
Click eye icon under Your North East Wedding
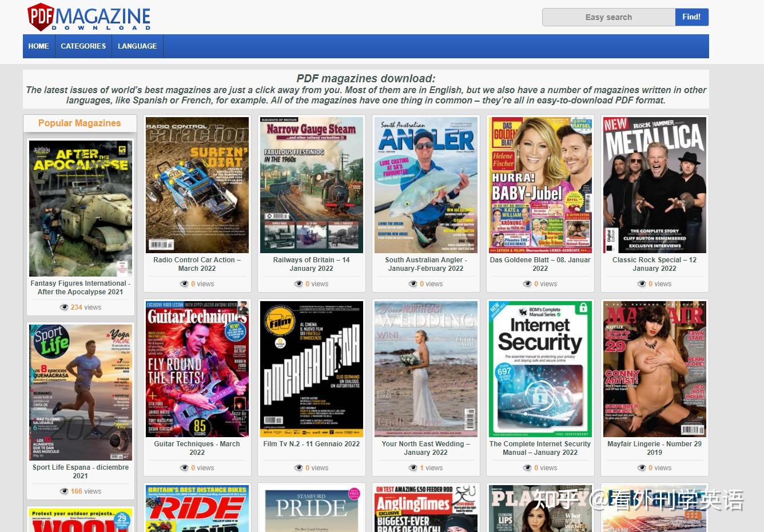[413, 468]
